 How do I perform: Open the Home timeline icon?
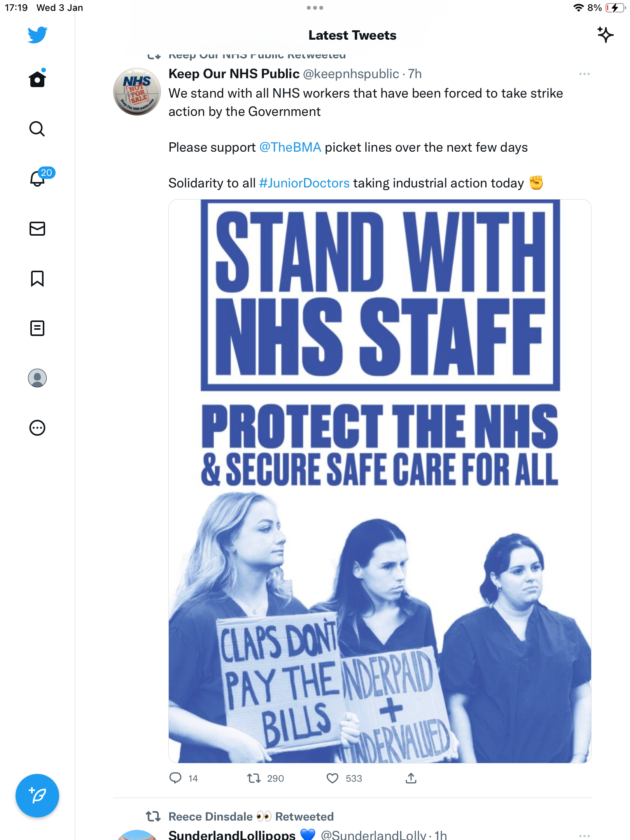(37, 79)
